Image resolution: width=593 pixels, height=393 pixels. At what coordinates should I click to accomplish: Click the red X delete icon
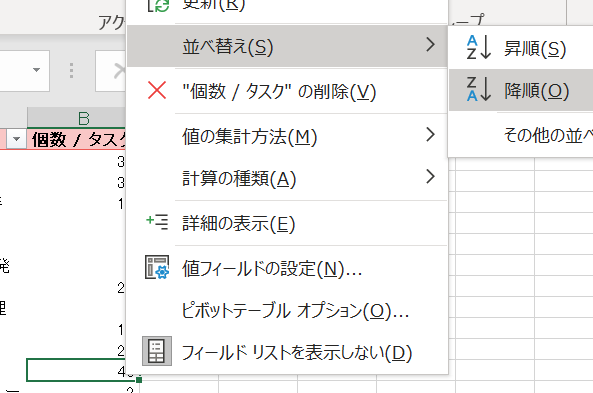click(x=157, y=90)
